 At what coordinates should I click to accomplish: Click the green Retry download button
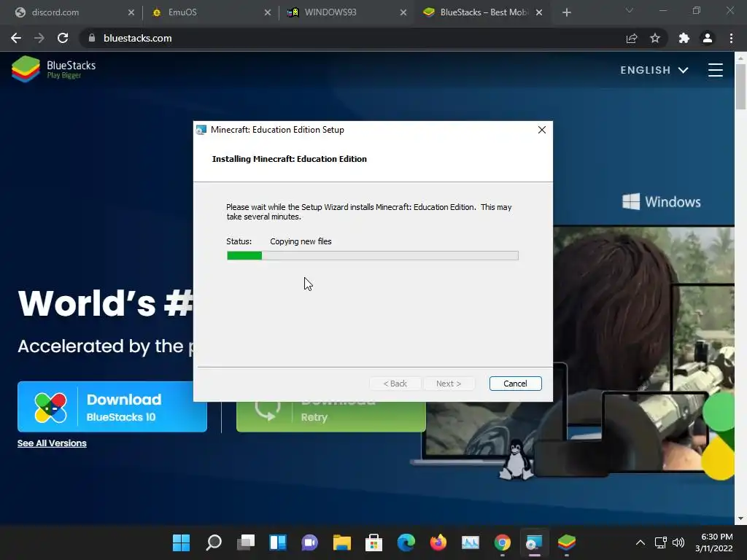click(330, 416)
